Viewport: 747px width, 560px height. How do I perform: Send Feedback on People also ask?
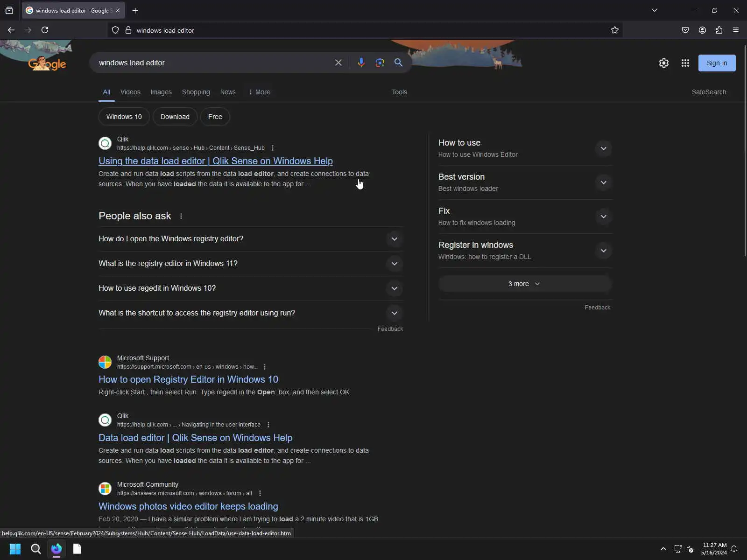point(390,329)
